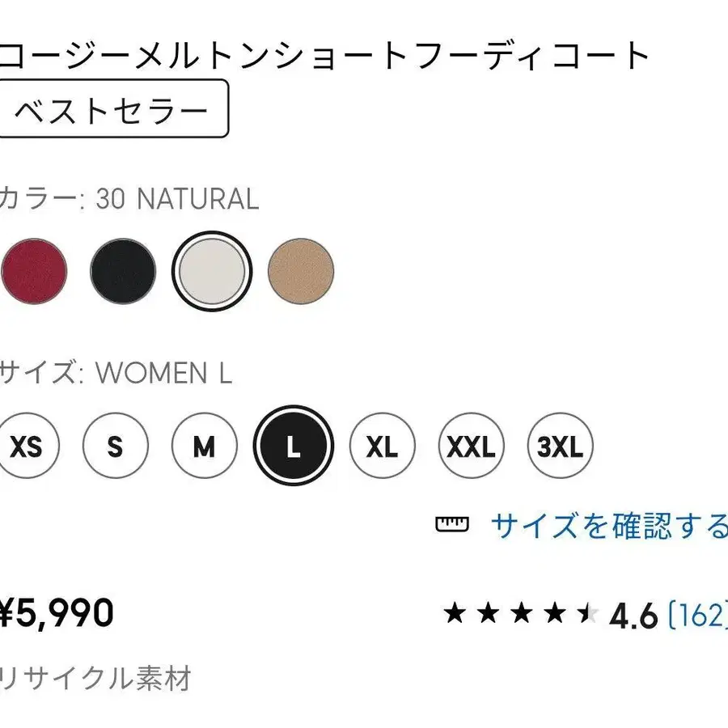728x728 pixels.
Task: Choose size S
Action: [x=116, y=446]
